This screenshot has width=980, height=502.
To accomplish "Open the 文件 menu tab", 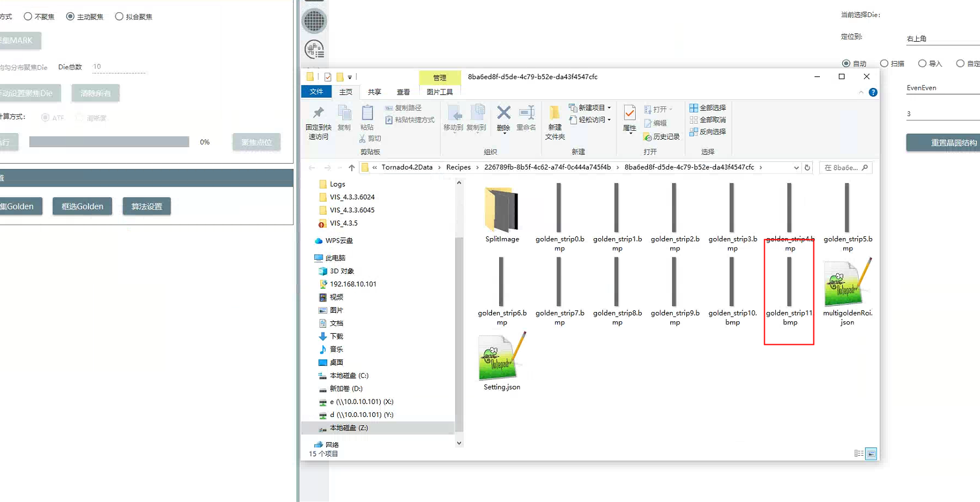I will pyautogui.click(x=317, y=92).
